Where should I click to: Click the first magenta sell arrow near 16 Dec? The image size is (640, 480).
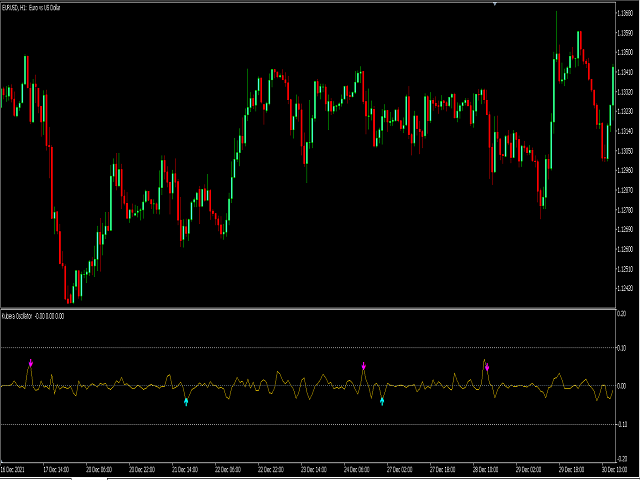30,363
